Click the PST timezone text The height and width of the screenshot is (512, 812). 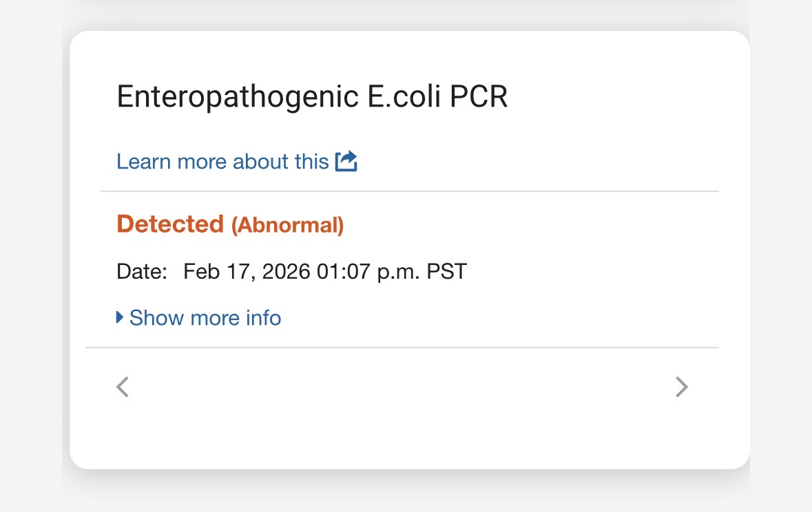(447, 271)
